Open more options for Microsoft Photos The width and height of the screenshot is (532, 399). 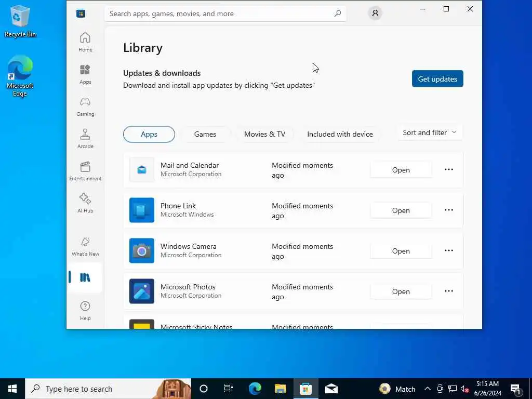448,291
